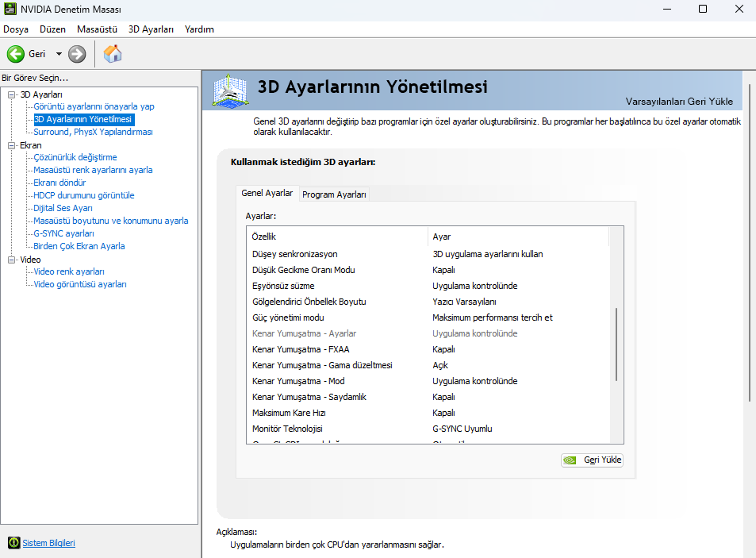
Task: Collapse the Video tree node
Action: [12, 260]
